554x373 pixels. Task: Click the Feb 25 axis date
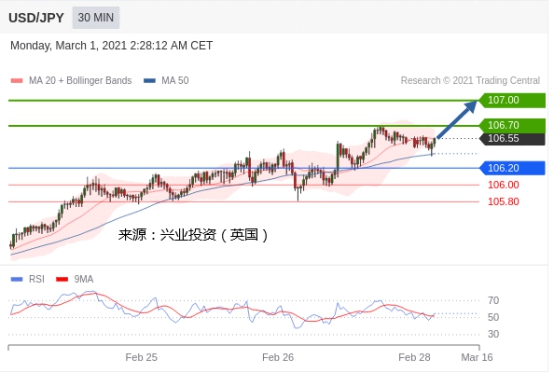141,357
